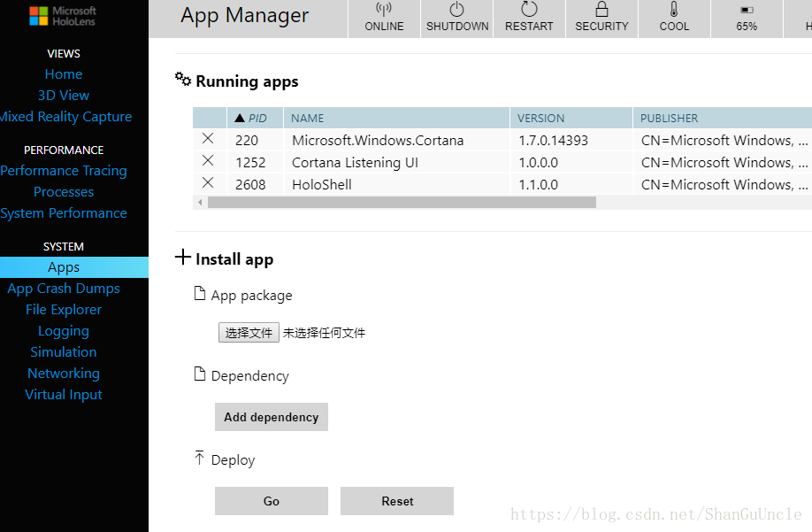The width and height of the screenshot is (812, 532).
Task: Sort by NAME column header
Action: point(396,118)
